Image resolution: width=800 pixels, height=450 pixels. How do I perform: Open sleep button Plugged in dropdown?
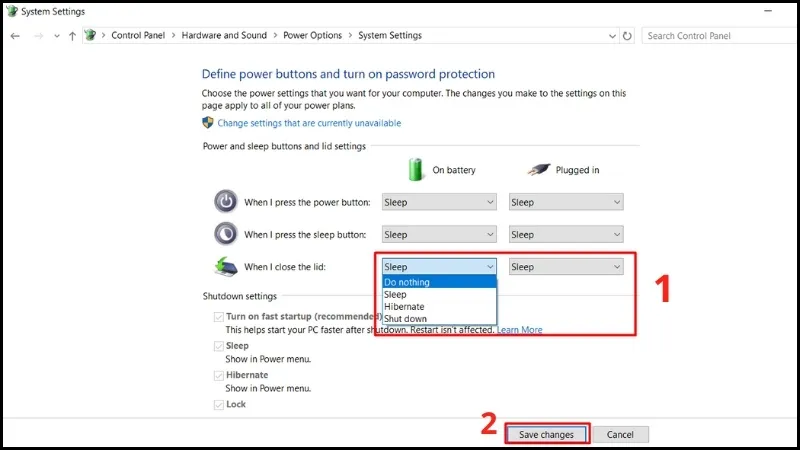566,235
